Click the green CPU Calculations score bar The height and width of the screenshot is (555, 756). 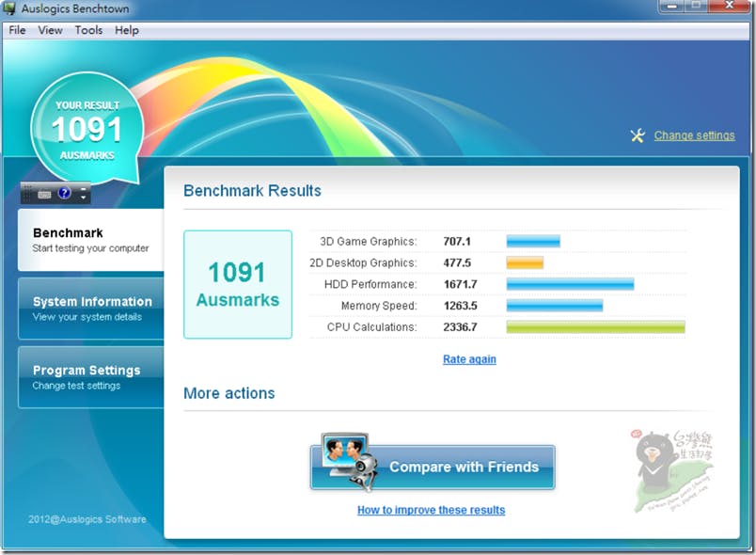(595, 327)
